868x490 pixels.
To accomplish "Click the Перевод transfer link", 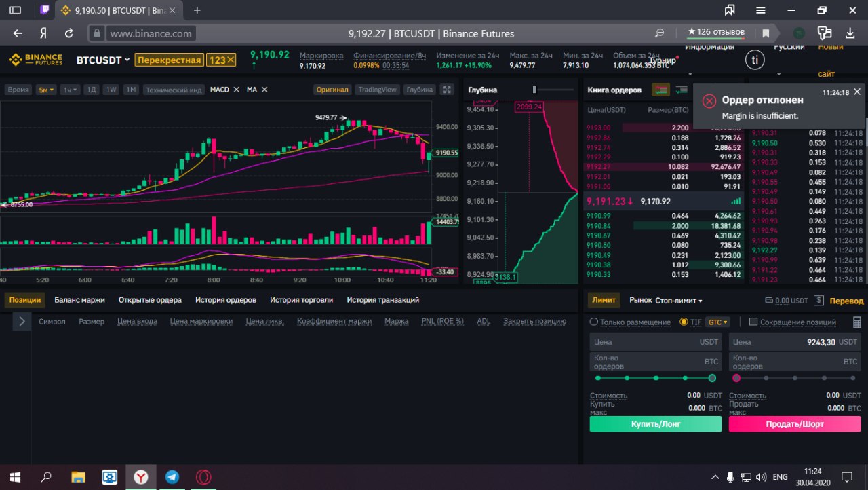I will (x=846, y=301).
